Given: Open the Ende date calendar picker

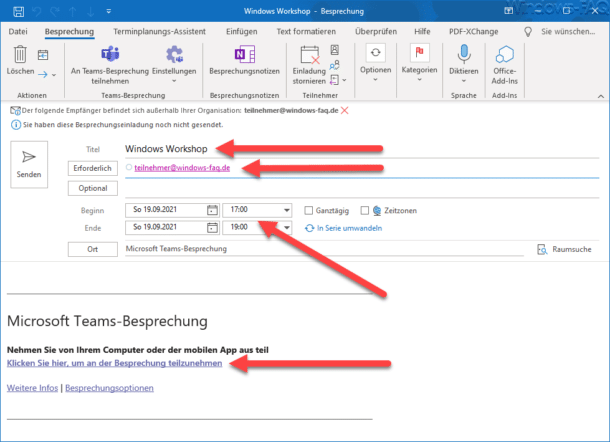Looking at the screenshot, I should (212, 228).
